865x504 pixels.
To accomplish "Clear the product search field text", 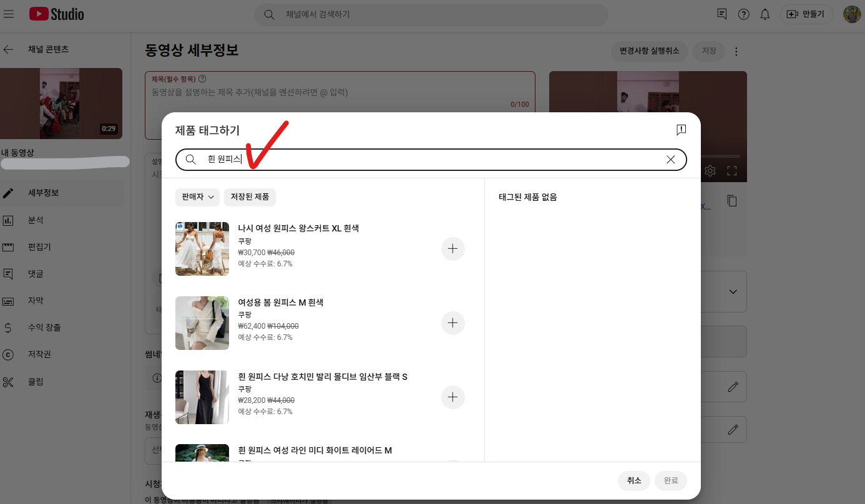I will (670, 160).
